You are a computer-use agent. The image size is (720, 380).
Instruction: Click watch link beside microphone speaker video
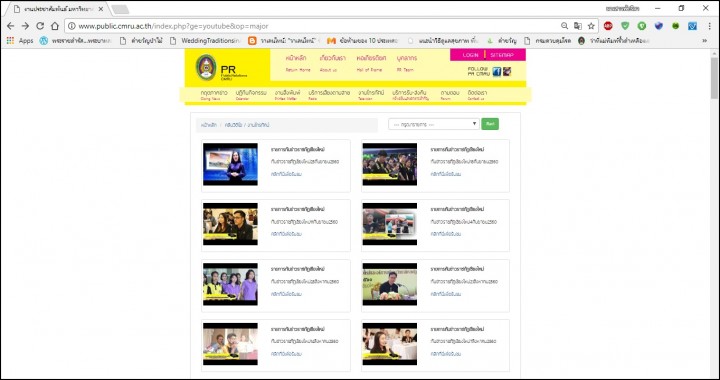pos(446,294)
